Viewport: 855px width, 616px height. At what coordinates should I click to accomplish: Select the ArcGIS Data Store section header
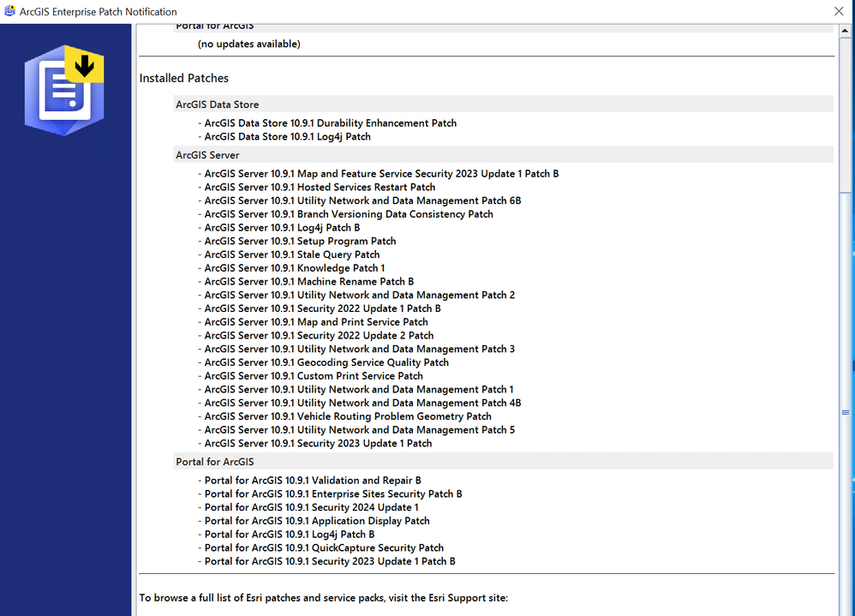[x=503, y=105]
